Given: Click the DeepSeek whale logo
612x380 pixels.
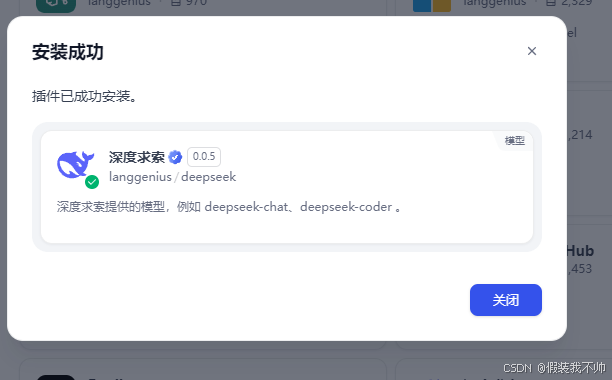Looking at the screenshot, I should pos(75,165).
